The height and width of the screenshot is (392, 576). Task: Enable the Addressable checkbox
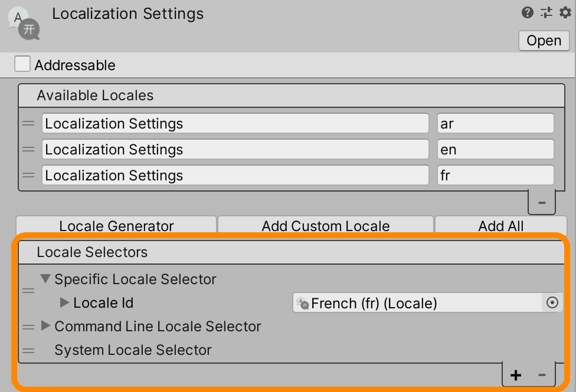coord(22,64)
